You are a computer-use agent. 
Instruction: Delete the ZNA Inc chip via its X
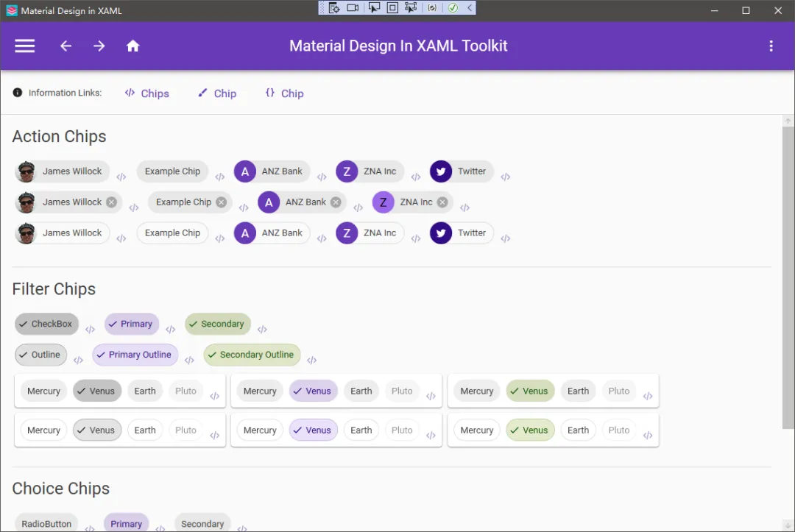click(442, 202)
